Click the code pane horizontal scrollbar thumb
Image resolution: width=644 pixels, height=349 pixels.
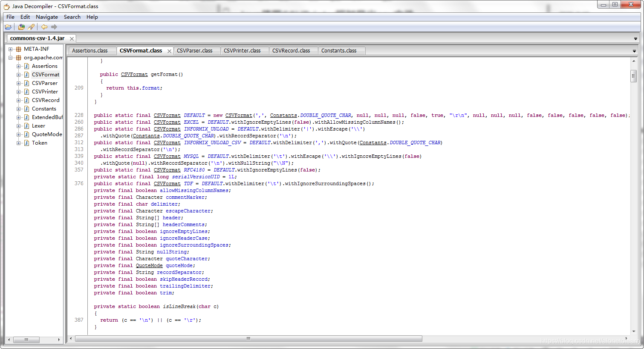point(248,339)
